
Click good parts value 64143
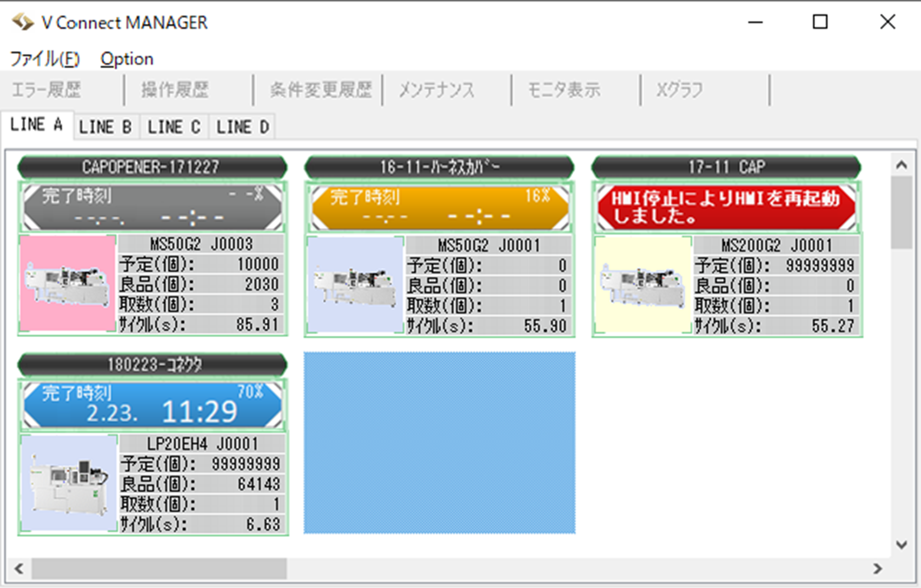(x=259, y=484)
